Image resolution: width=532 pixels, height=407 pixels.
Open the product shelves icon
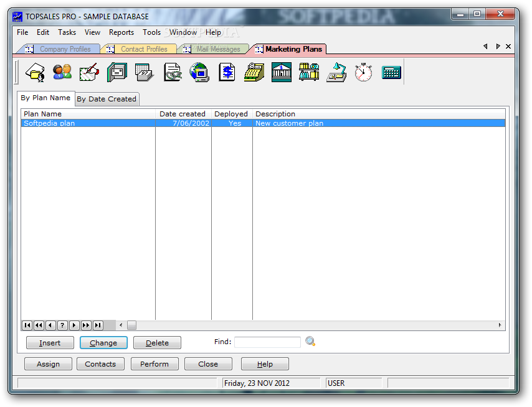pyautogui.click(x=309, y=72)
